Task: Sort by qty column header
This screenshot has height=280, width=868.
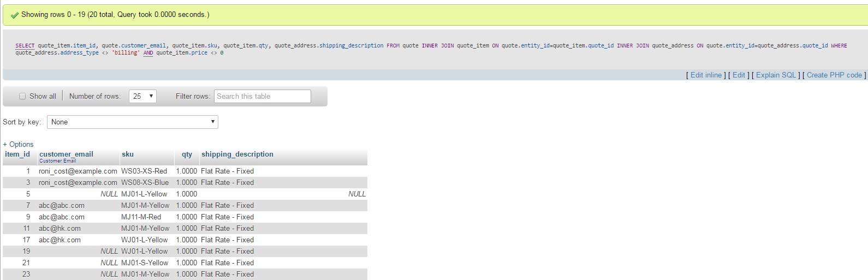Action: click(x=187, y=154)
